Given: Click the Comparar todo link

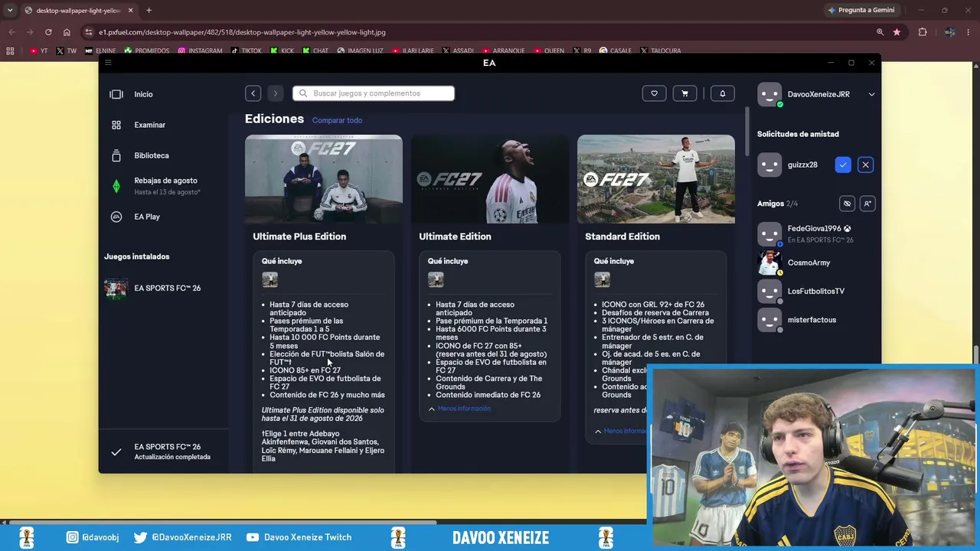Looking at the screenshot, I should (337, 120).
